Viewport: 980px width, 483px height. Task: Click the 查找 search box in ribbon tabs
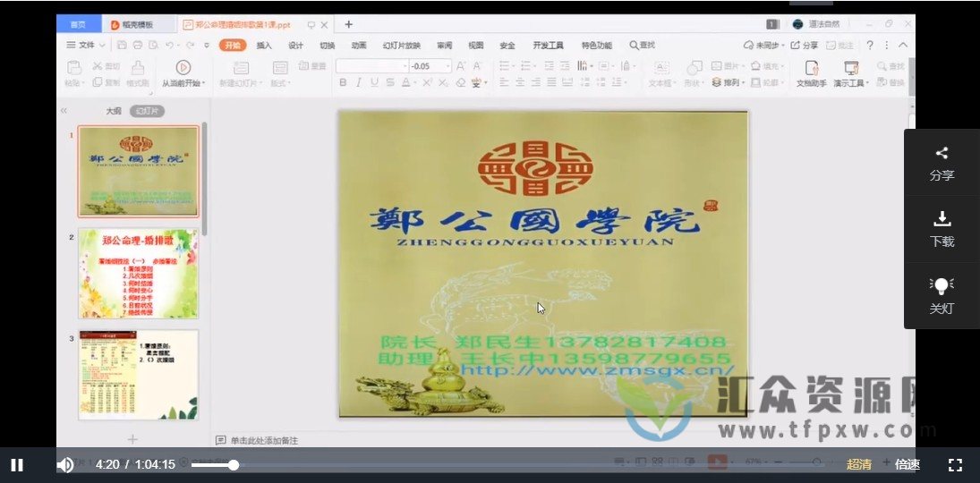click(642, 45)
